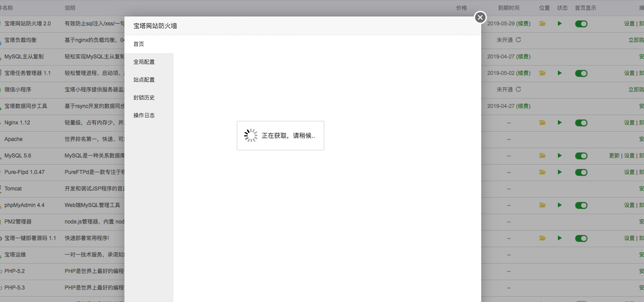Refresh 未开通 status for 宝塔负载均衡
The height and width of the screenshot is (302, 644).
tap(518, 40)
